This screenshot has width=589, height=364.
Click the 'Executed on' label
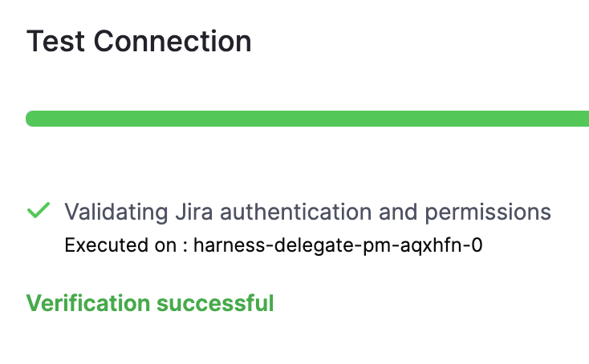121,245
